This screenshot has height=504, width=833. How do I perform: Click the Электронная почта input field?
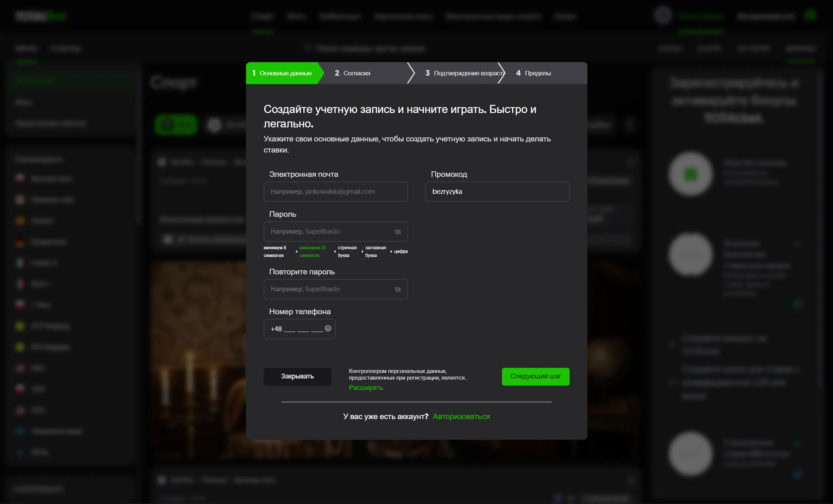pyautogui.click(x=335, y=192)
